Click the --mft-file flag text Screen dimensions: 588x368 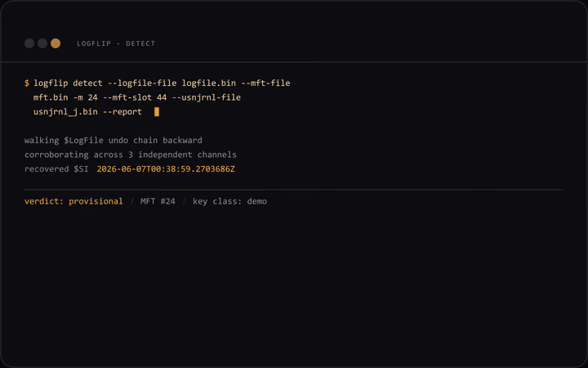(266, 83)
